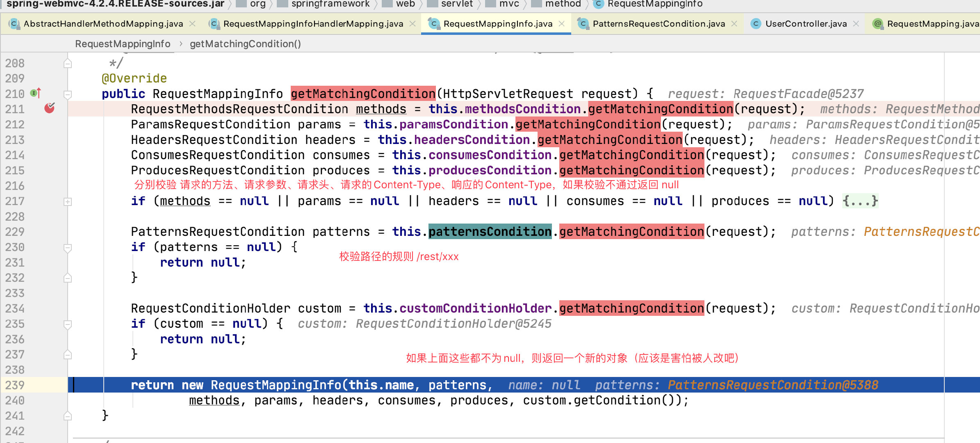This screenshot has height=443, width=980.
Task: Click the HttpServletRequest parameter type
Action: (x=508, y=94)
